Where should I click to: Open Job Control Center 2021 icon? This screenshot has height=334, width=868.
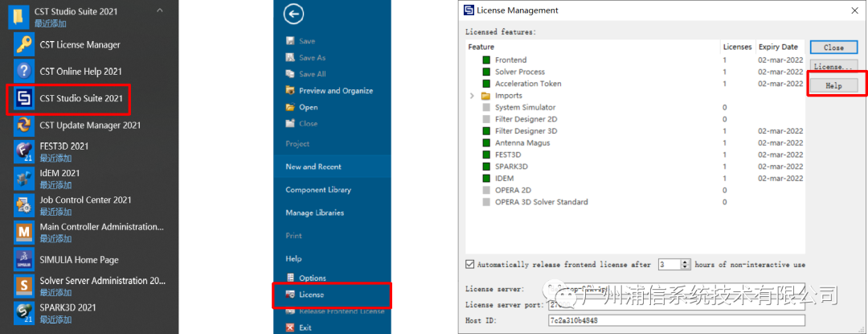point(24,205)
